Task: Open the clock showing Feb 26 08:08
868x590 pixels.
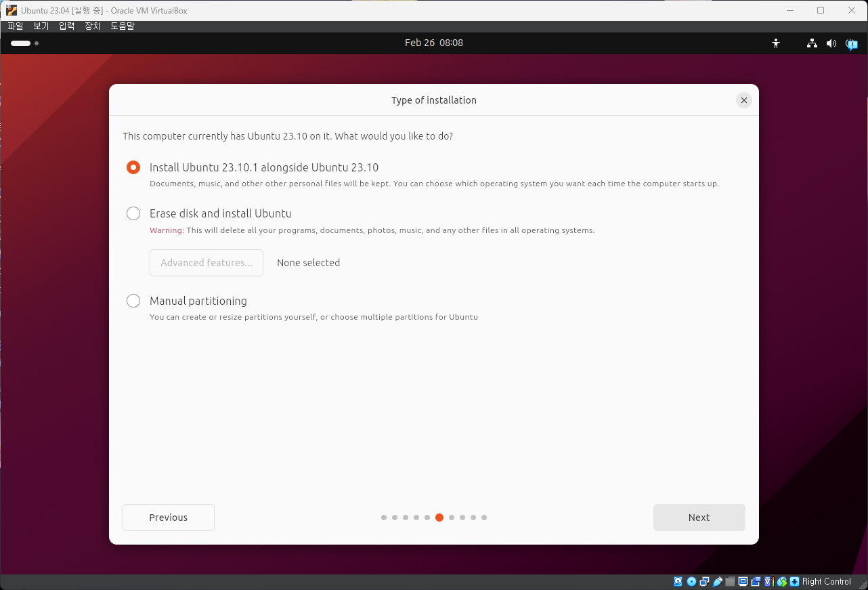Action: [x=434, y=43]
